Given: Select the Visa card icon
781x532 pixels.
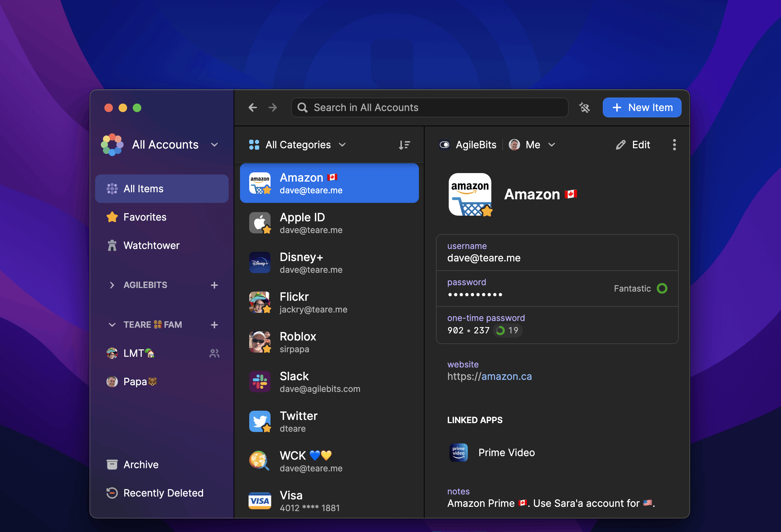Looking at the screenshot, I should [260, 500].
